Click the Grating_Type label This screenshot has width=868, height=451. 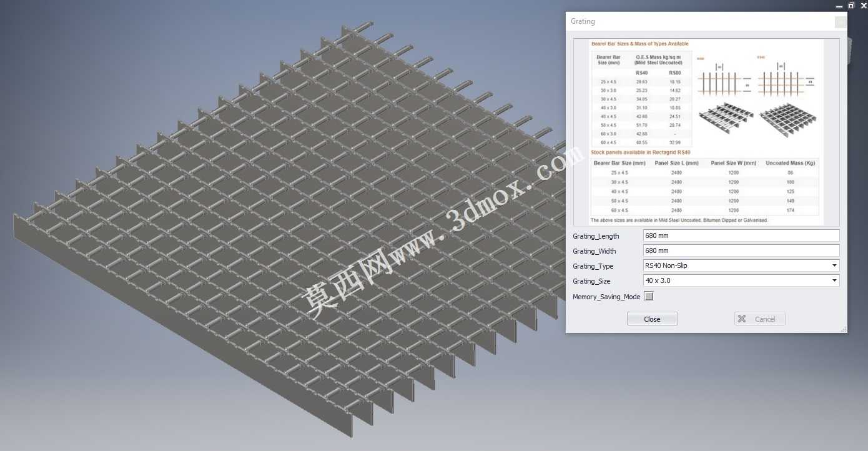(x=593, y=266)
